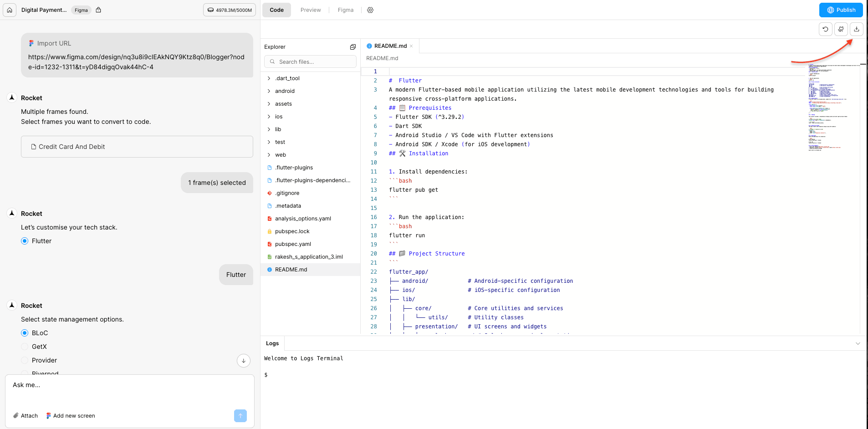Click the pubspec.yaml file icon
This screenshot has height=429, width=868.
pos(269,244)
